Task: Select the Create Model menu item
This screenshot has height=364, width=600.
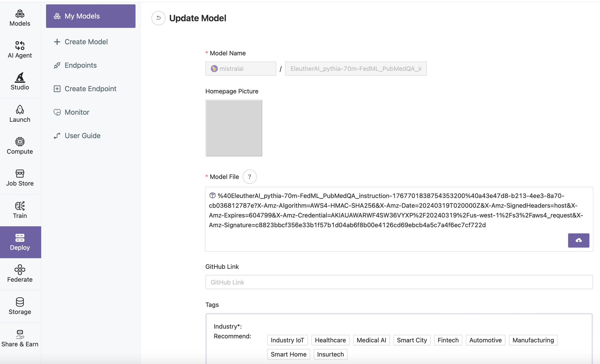Action: click(86, 42)
